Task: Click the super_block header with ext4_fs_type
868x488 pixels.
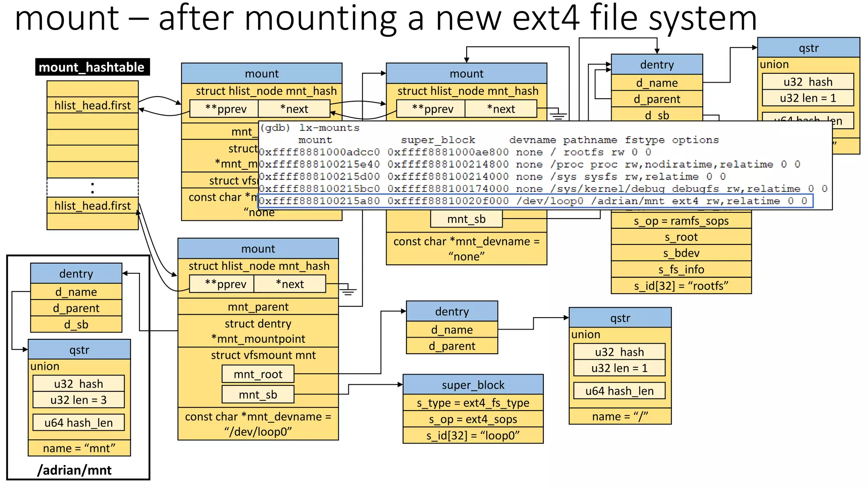Action: tap(473, 385)
